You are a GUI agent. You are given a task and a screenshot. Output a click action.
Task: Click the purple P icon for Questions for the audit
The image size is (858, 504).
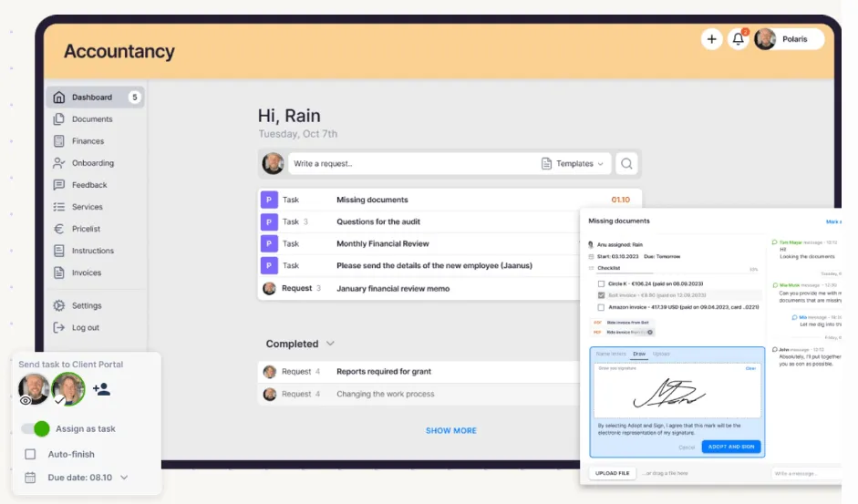[x=269, y=221]
